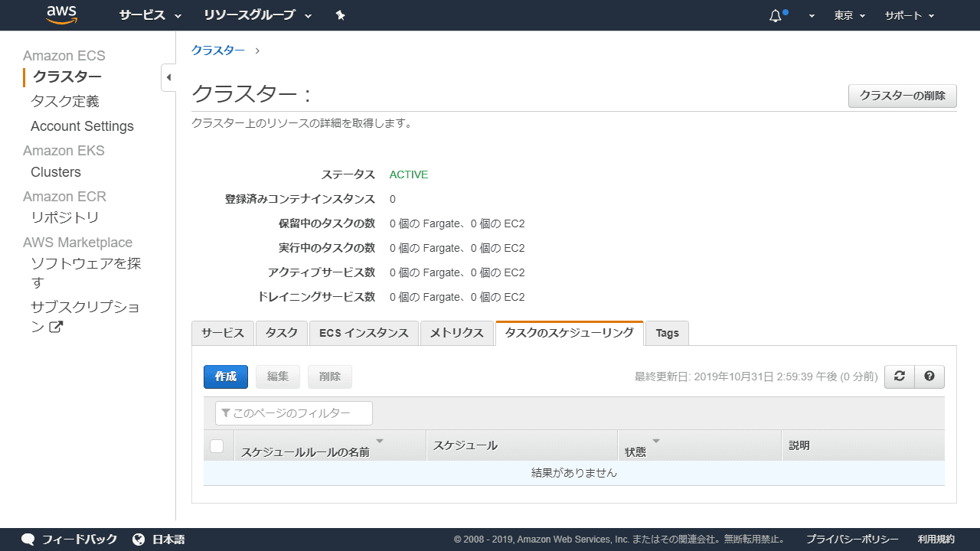Open the サポート dropdown menu

pos(910,15)
